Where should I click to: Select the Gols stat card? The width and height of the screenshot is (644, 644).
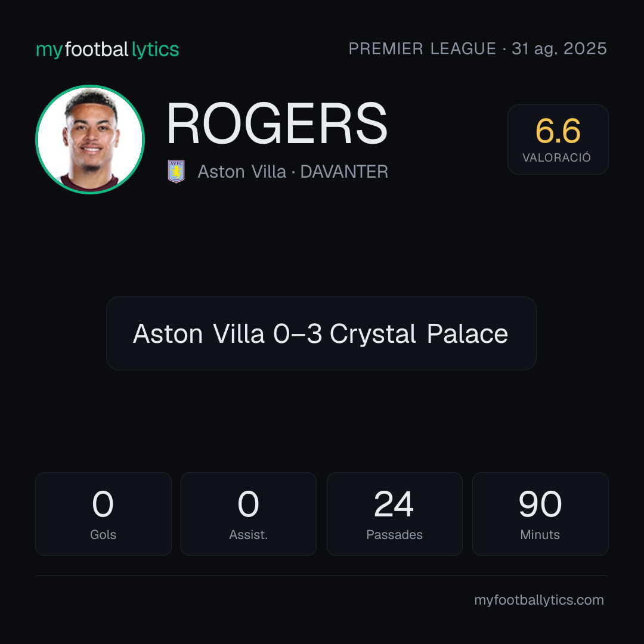click(x=103, y=514)
